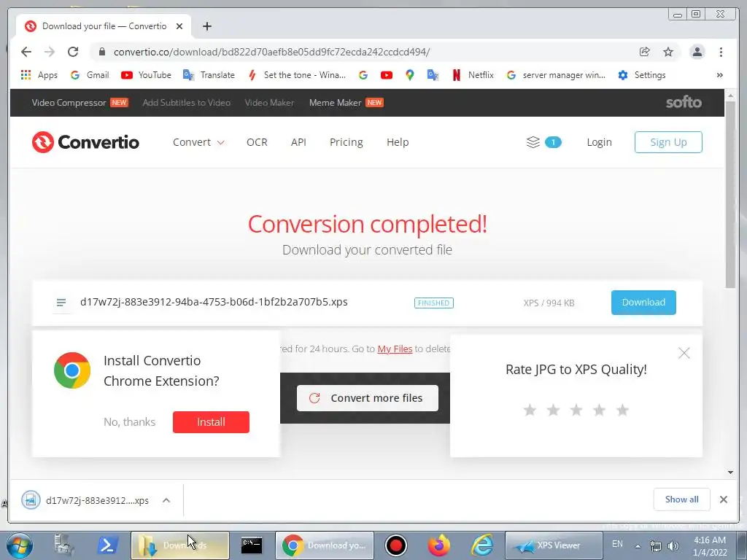Go back to previous page in Chrome
Image resolution: width=747 pixels, height=560 pixels.
point(26,52)
